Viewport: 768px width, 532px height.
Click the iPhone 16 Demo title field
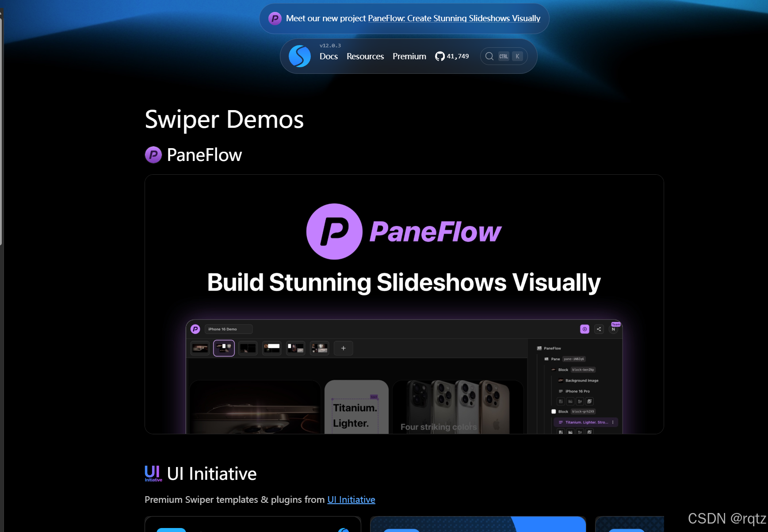coord(229,329)
